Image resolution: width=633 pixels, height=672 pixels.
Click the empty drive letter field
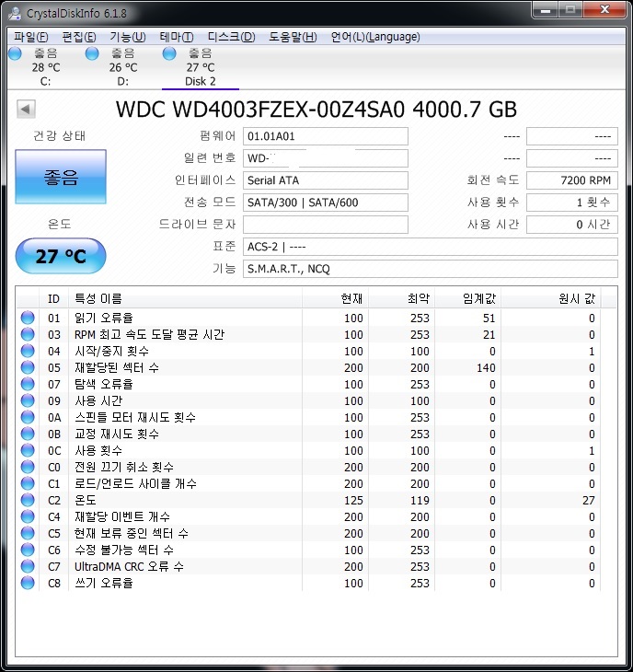pyautogui.click(x=326, y=225)
